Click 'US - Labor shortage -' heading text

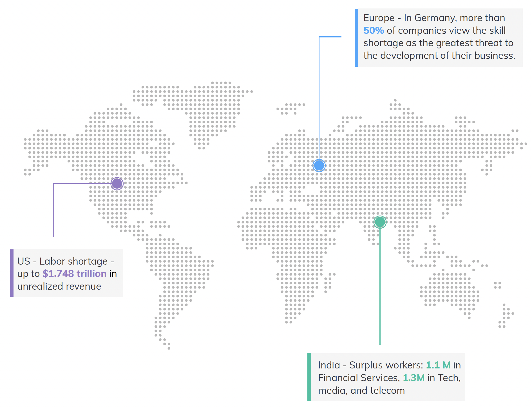(66, 261)
